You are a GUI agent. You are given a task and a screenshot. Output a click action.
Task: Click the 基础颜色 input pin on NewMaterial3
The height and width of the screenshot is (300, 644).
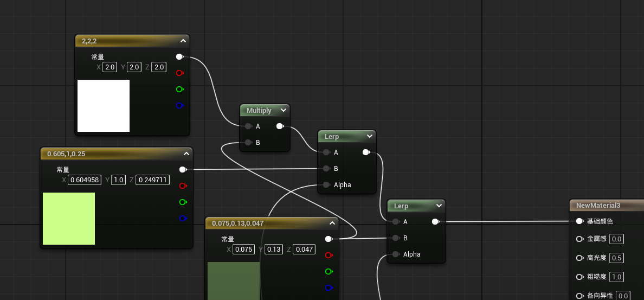[x=579, y=221]
